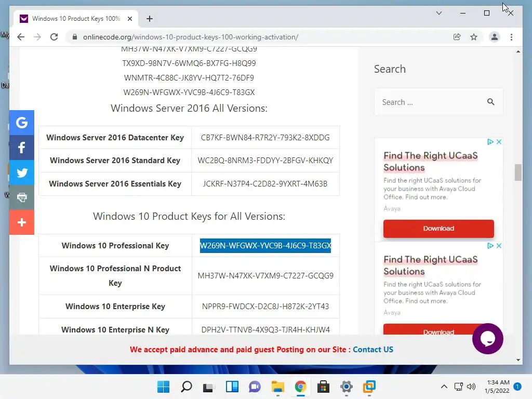Click the browser forward arrow

[37, 37]
